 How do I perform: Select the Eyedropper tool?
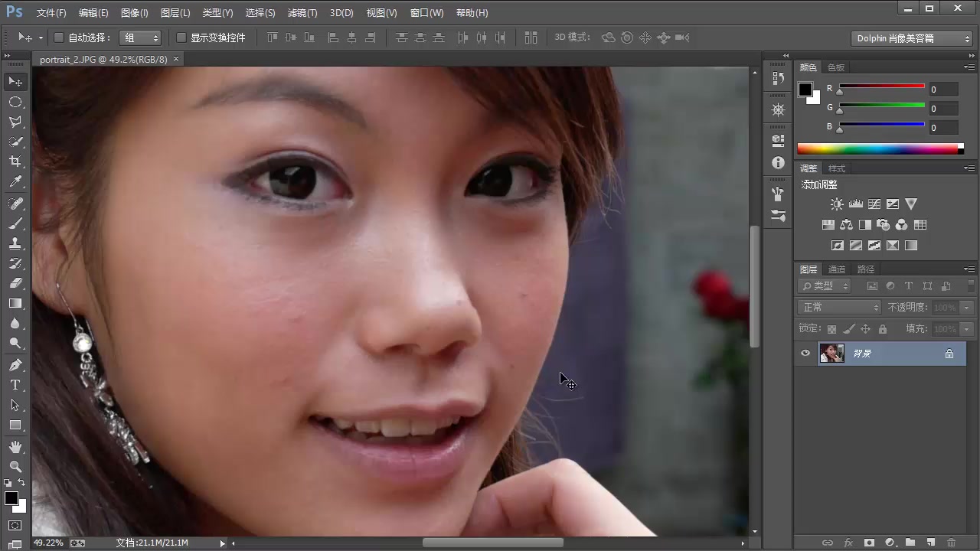pyautogui.click(x=15, y=182)
